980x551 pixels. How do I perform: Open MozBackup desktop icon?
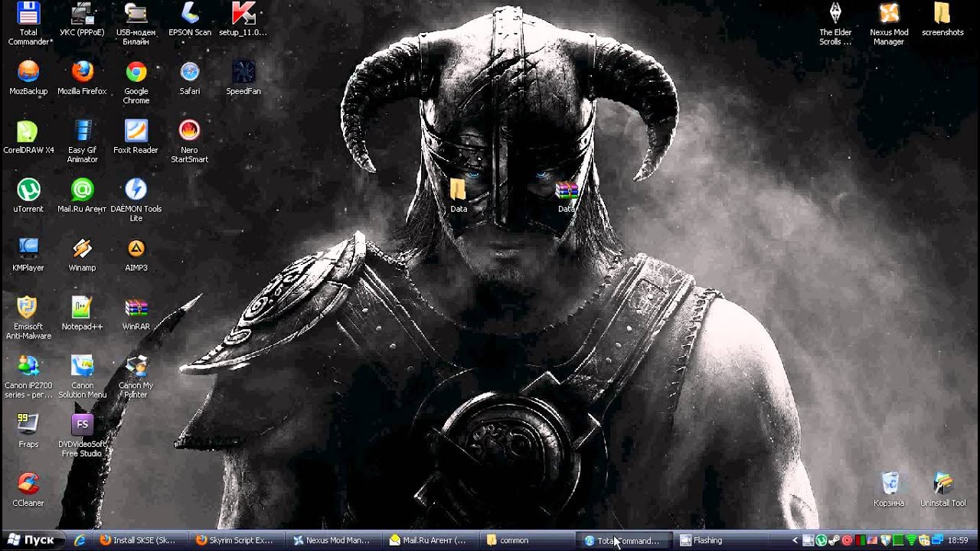[28, 78]
